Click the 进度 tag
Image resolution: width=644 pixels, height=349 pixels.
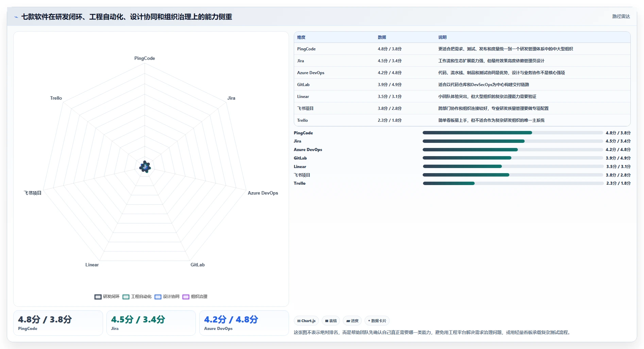pyautogui.click(x=352, y=321)
